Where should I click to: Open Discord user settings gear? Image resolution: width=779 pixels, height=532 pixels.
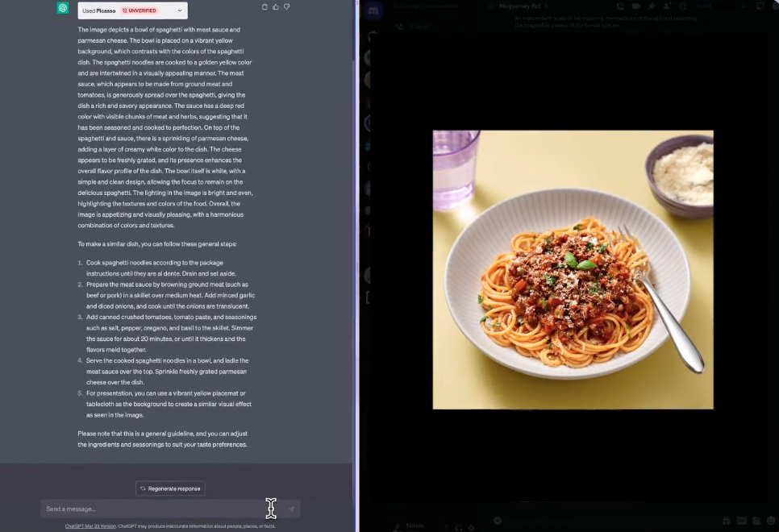pyautogui.click(x=469, y=527)
